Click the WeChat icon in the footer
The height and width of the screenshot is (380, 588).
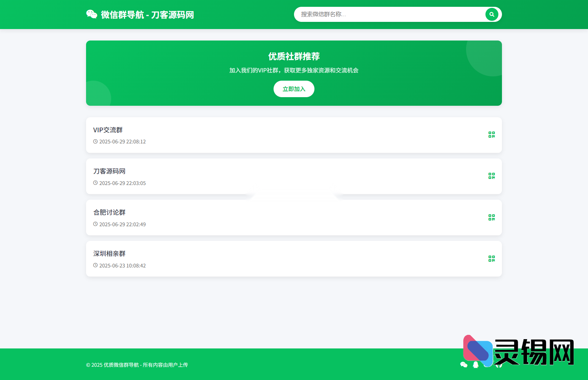click(x=464, y=365)
